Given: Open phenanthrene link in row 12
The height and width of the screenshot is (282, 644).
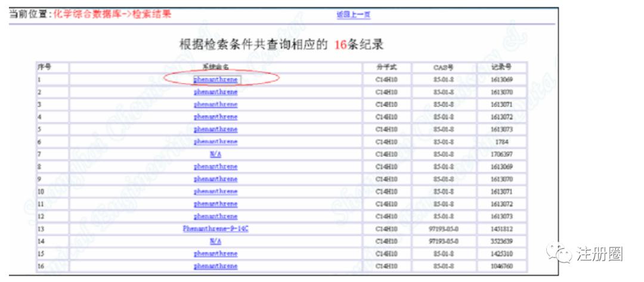Looking at the screenshot, I should coord(216,216).
